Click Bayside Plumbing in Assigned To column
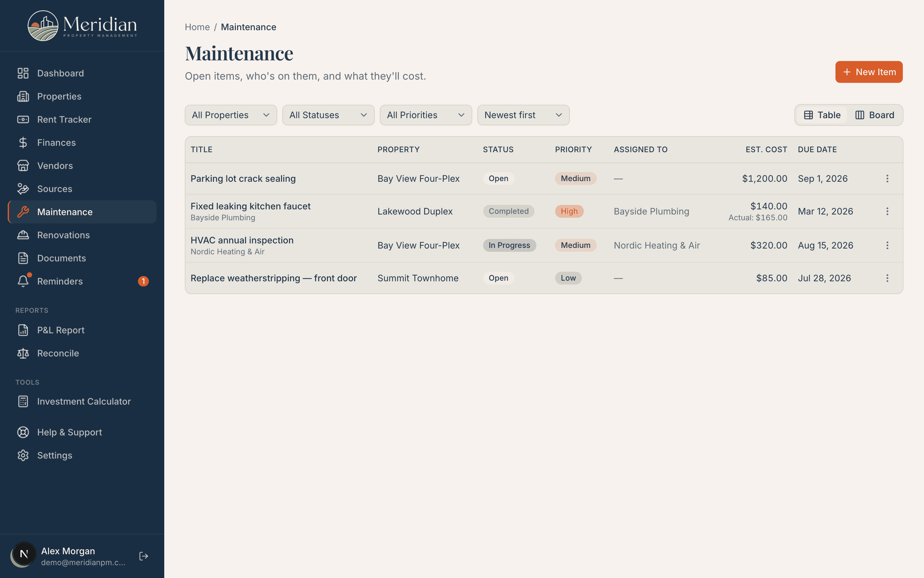Viewport: 924px width, 578px height. 651,211
